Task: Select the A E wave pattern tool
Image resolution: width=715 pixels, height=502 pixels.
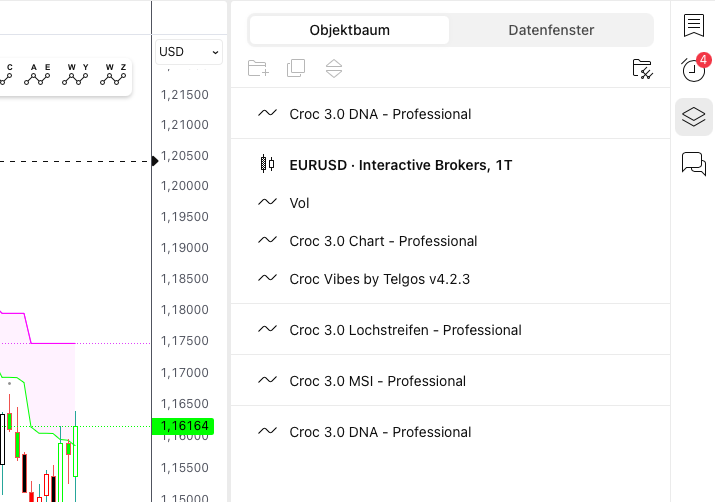Action: [40, 75]
